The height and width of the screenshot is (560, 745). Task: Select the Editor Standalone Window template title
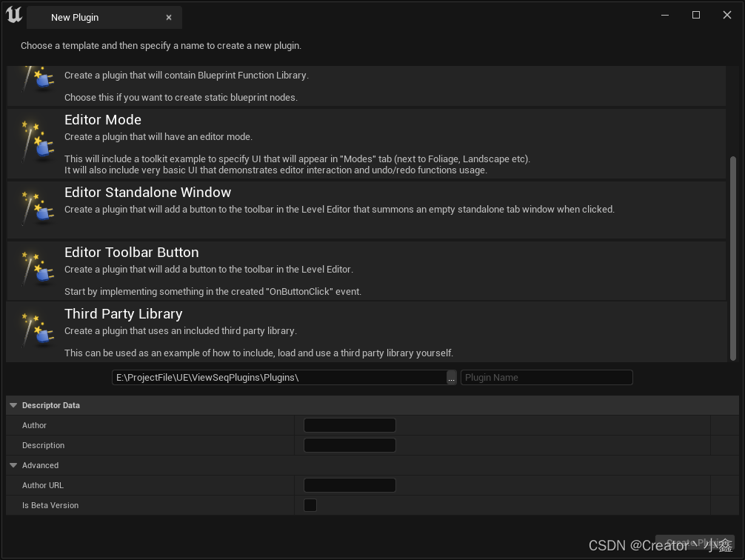coord(148,192)
